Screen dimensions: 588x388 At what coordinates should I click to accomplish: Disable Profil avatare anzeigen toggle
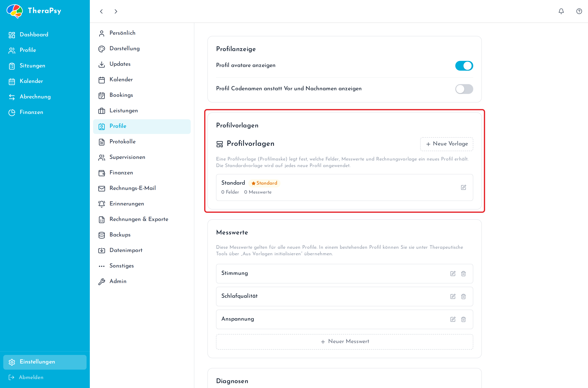pyautogui.click(x=464, y=66)
